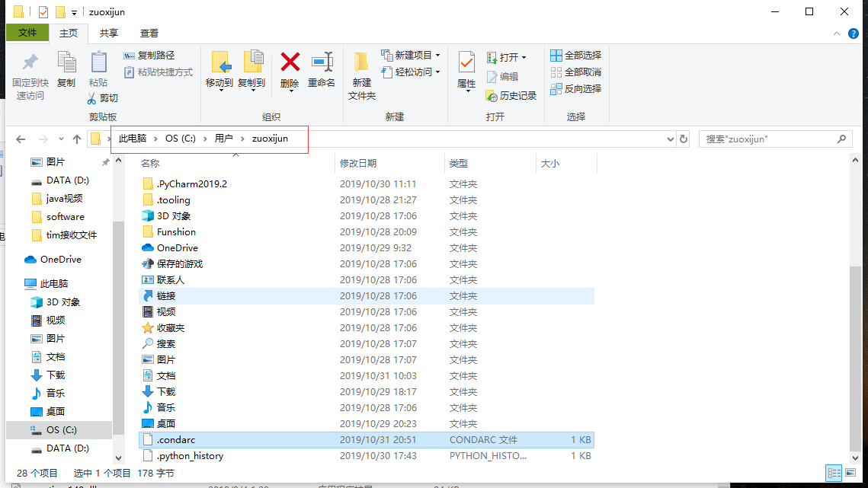
Task: Click the Properties checkmark icon
Action: click(x=466, y=62)
